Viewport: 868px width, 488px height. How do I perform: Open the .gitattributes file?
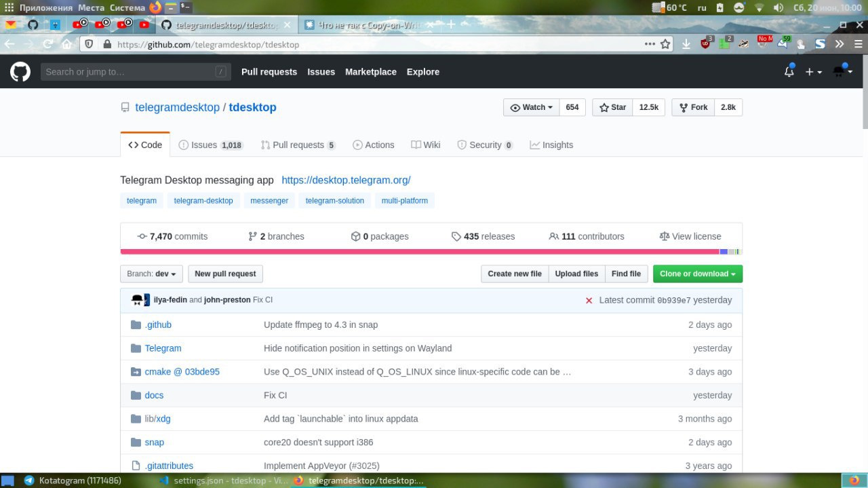click(x=169, y=466)
